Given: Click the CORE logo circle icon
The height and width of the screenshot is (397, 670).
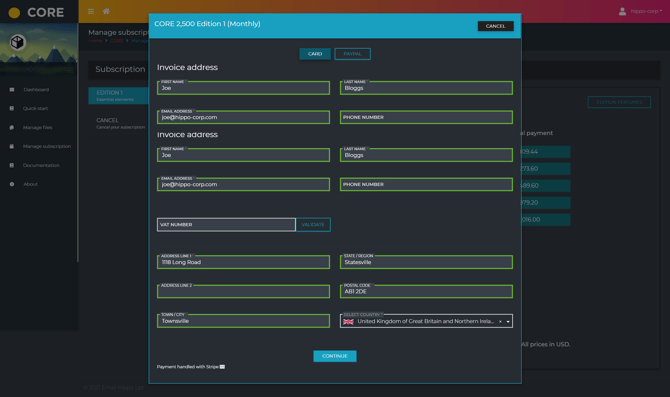Looking at the screenshot, I should point(14,13).
